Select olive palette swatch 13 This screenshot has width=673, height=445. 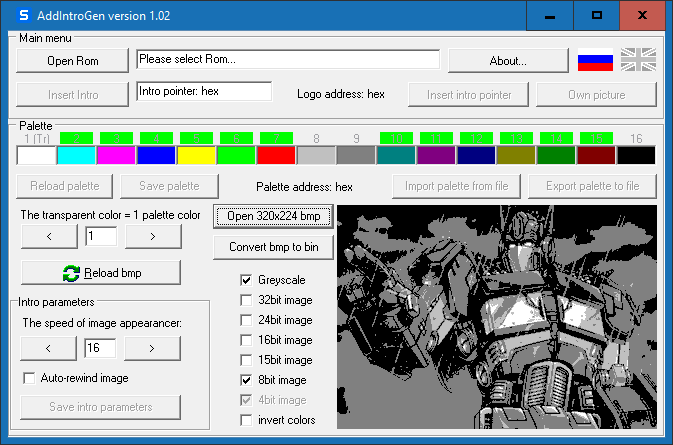point(516,155)
